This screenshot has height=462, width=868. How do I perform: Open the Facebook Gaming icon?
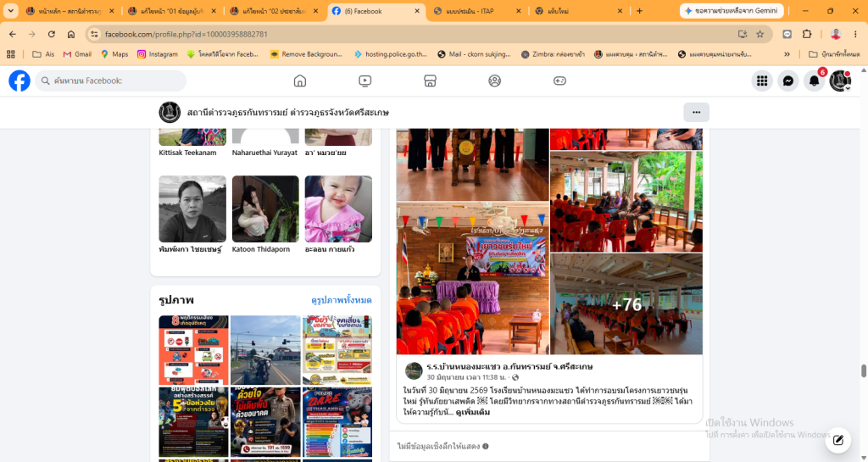pos(559,81)
